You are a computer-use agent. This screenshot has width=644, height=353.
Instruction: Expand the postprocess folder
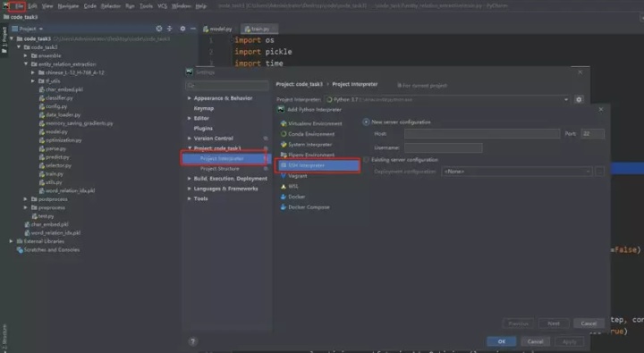point(26,199)
